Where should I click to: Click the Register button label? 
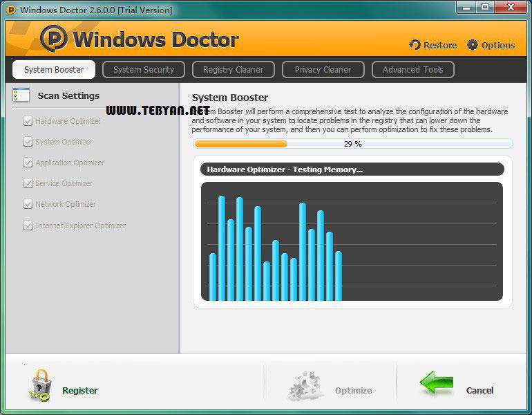[x=79, y=391]
